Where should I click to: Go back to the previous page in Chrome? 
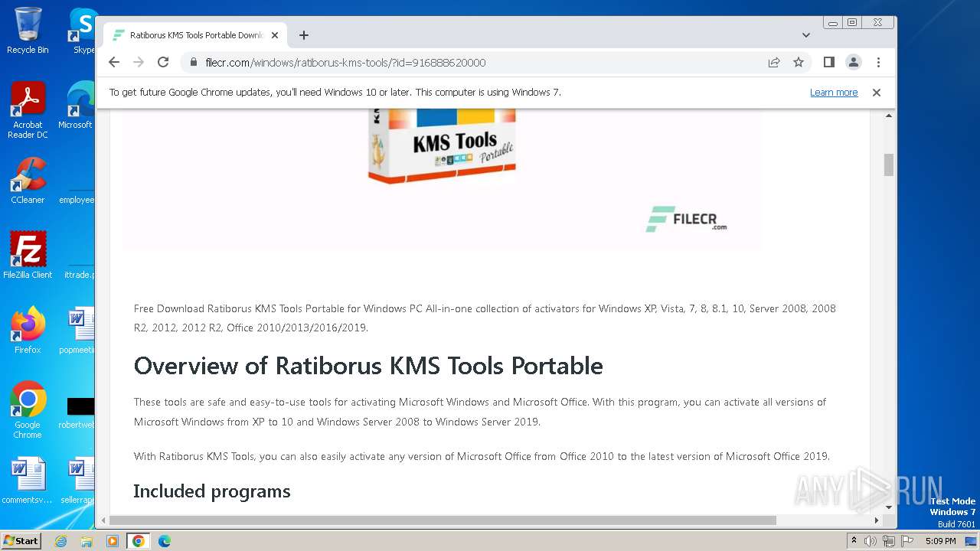click(x=114, y=62)
